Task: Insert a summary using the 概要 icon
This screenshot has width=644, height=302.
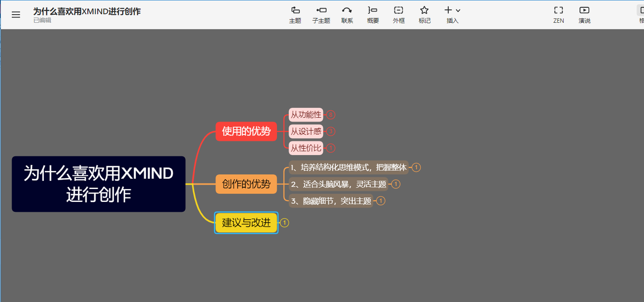Action: point(373,14)
